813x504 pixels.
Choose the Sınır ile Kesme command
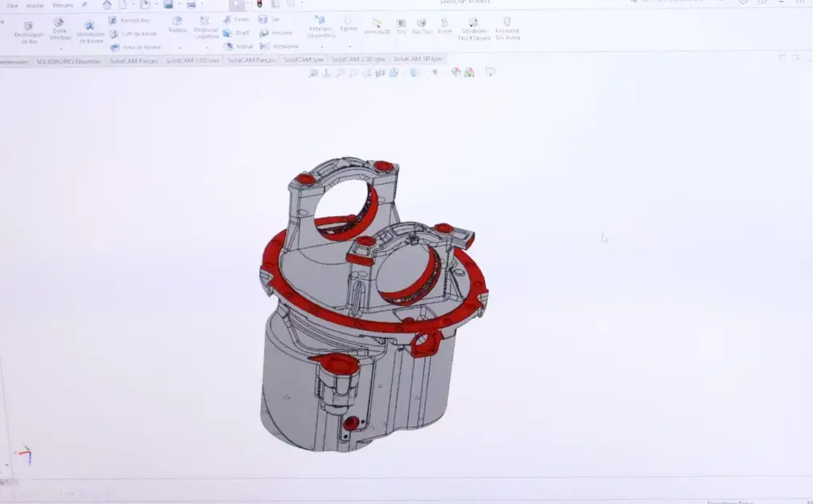click(x=135, y=47)
